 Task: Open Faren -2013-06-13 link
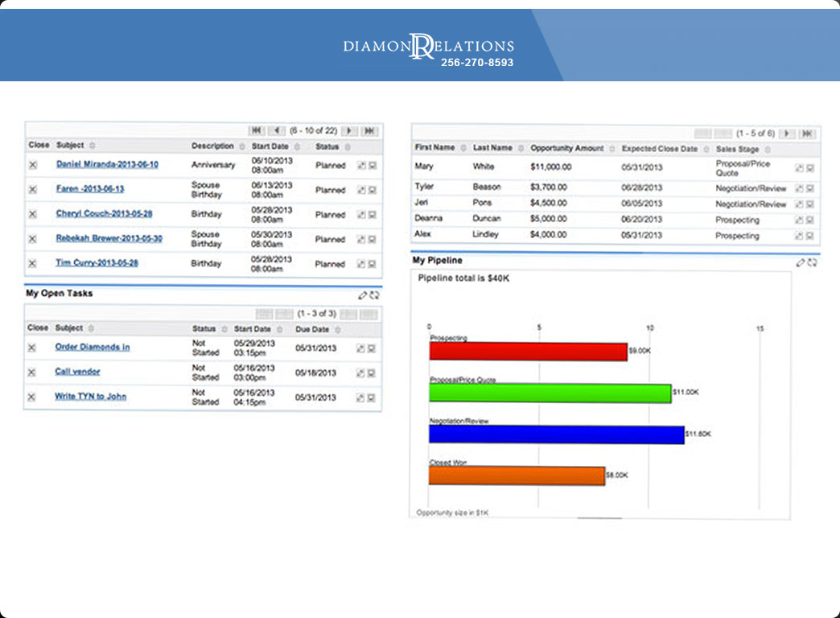pos(90,188)
